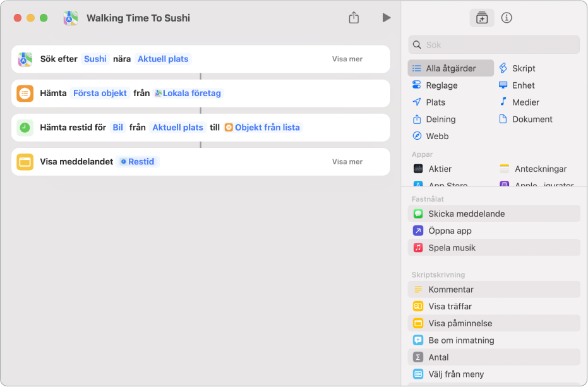
Task: Change the Bil travel mode parameter
Action: tap(117, 127)
